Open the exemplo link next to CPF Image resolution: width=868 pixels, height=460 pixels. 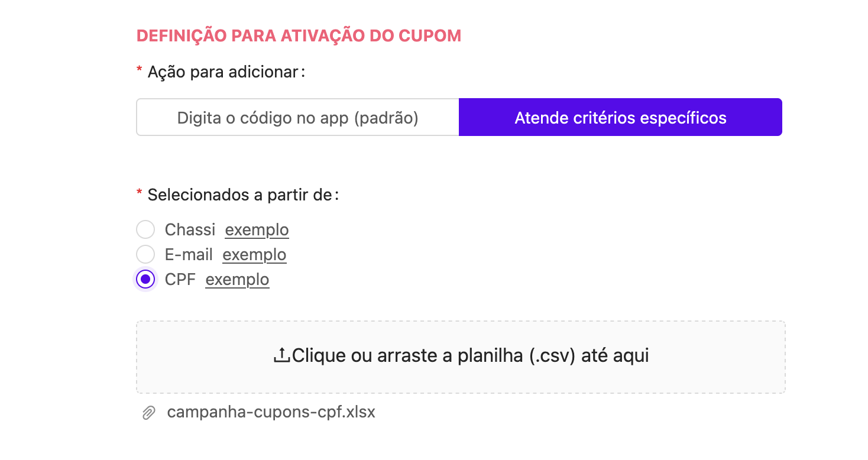pyautogui.click(x=237, y=279)
